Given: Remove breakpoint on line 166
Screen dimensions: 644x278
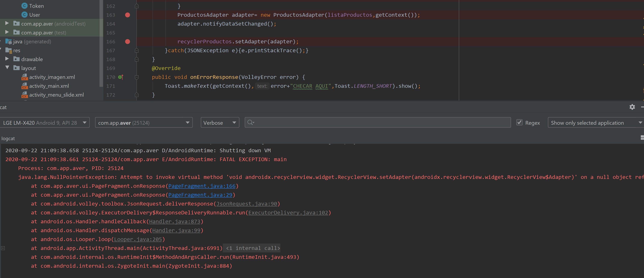Looking at the screenshot, I should click(x=128, y=42).
